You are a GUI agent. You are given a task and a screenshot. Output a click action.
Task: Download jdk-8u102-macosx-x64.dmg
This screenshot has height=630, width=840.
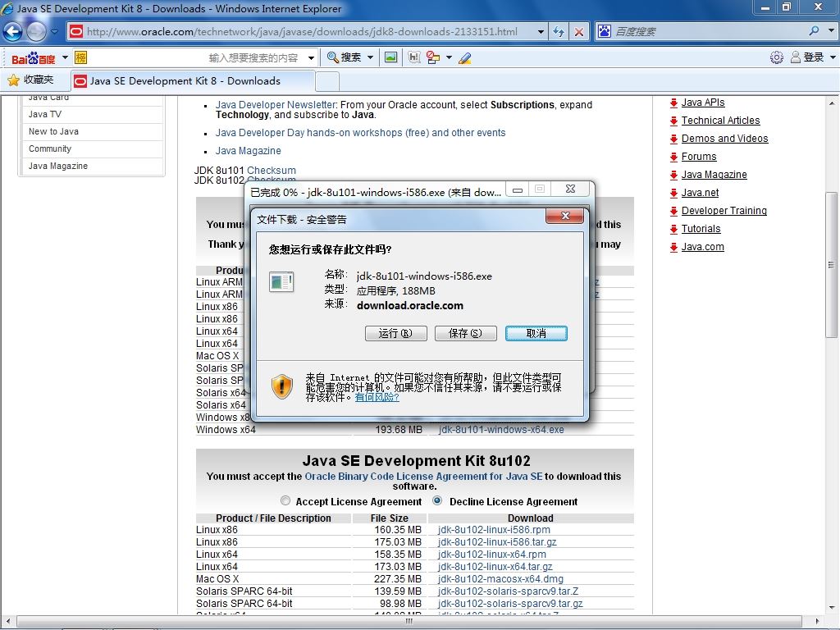tap(500, 578)
